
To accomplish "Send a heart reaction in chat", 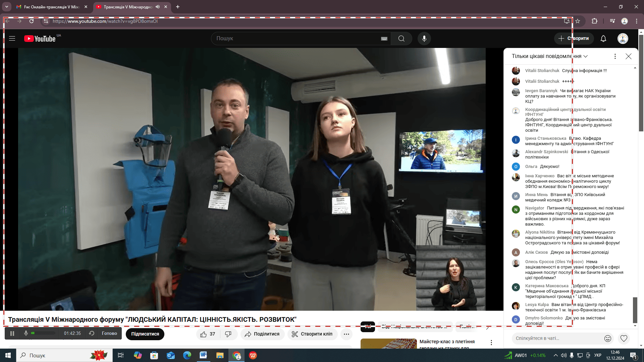I will 624,339.
